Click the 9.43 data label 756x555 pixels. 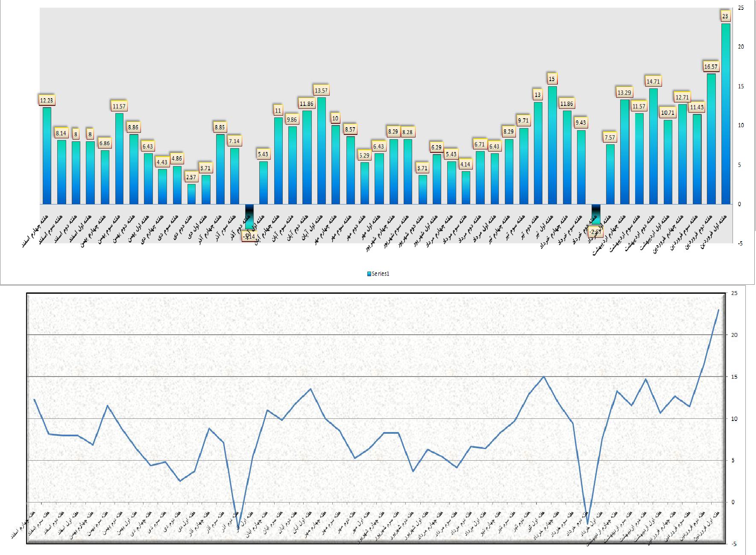tap(581, 123)
